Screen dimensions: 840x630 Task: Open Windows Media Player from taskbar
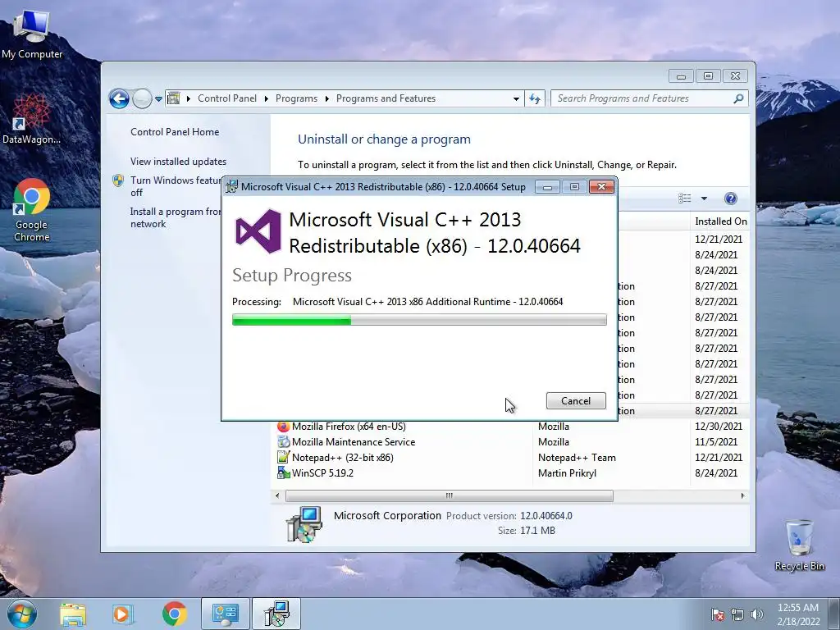pos(122,614)
